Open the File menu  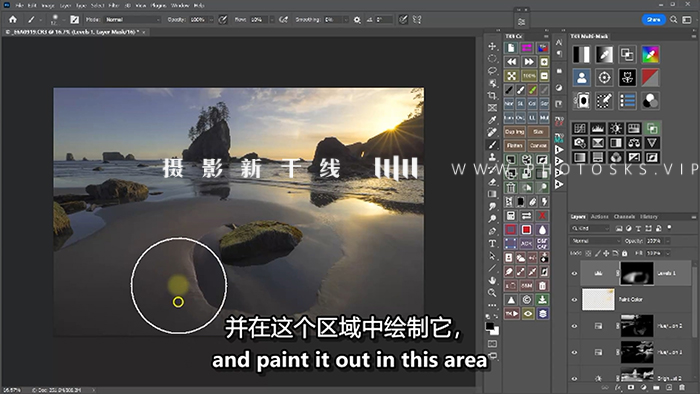(19, 6)
